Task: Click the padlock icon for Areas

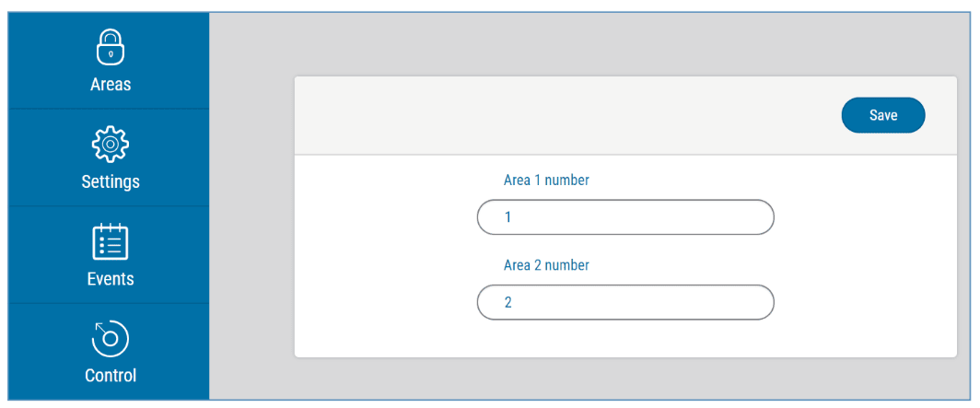Action: [111, 46]
